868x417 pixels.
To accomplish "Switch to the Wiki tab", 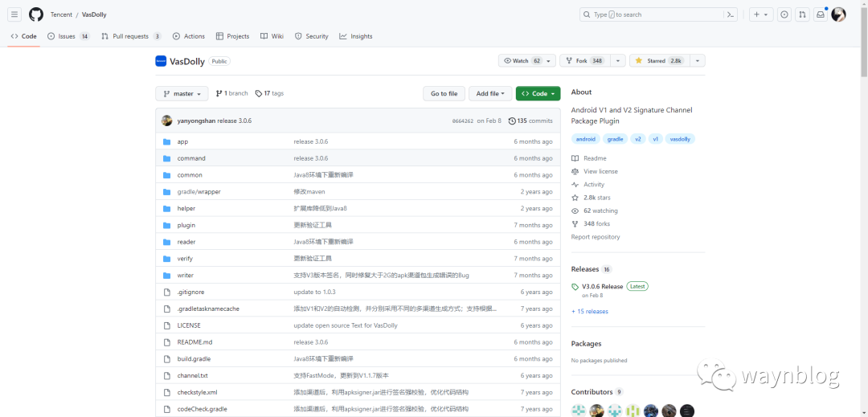I will 272,36.
